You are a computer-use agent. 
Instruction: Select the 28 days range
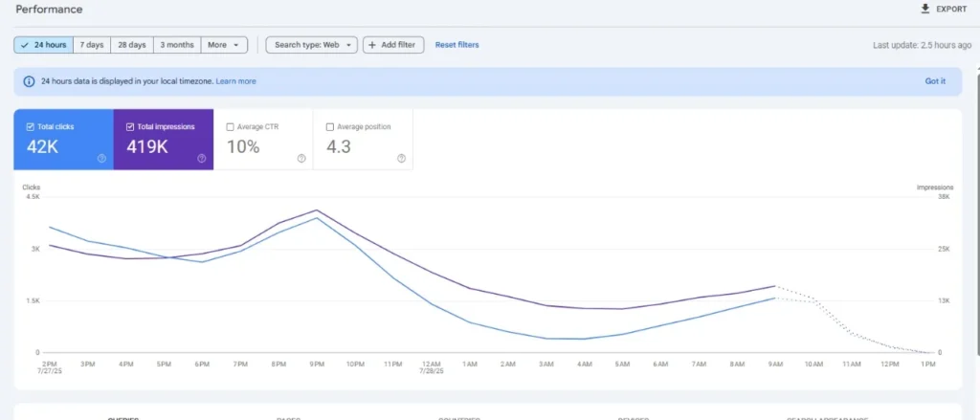131,45
